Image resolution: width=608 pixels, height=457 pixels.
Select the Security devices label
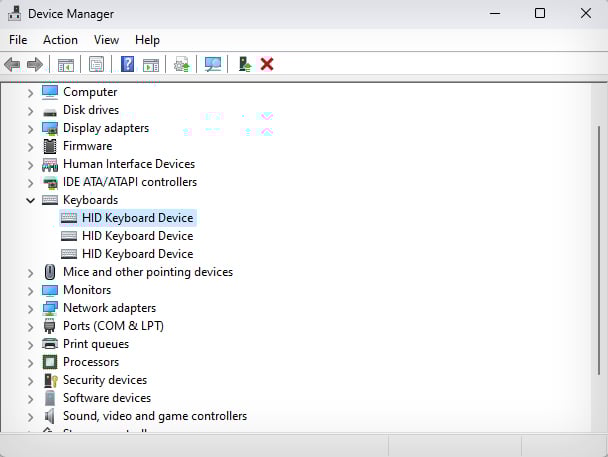pos(105,380)
